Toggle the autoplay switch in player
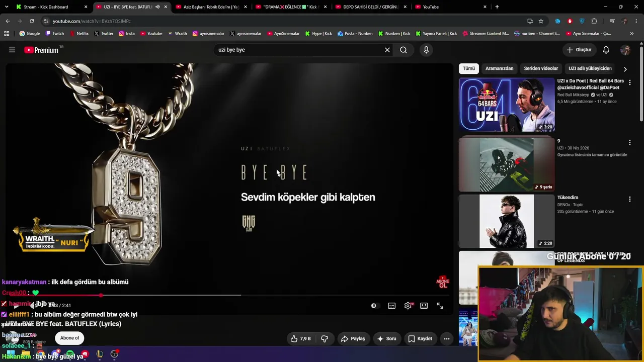Image resolution: width=644 pixels, height=362 pixels. [373, 306]
